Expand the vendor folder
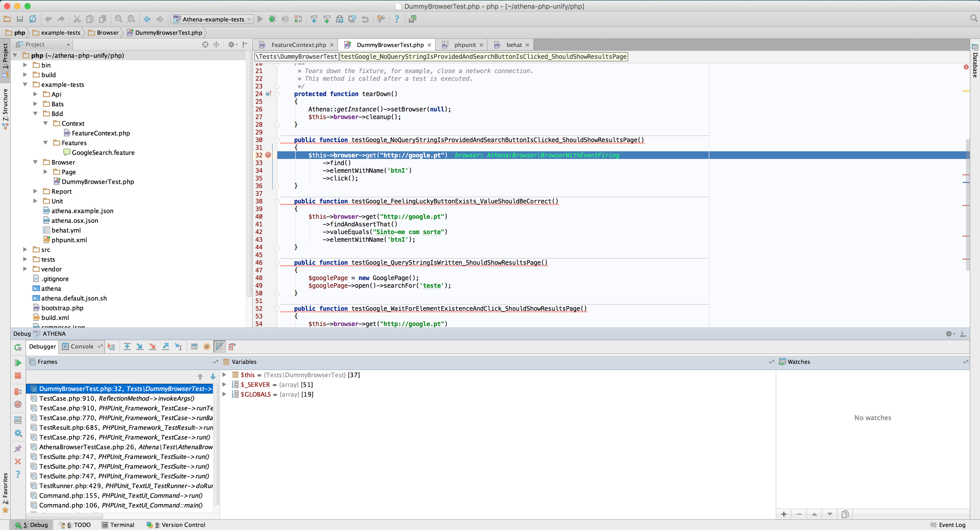Image resolution: width=980 pixels, height=530 pixels. [x=25, y=269]
